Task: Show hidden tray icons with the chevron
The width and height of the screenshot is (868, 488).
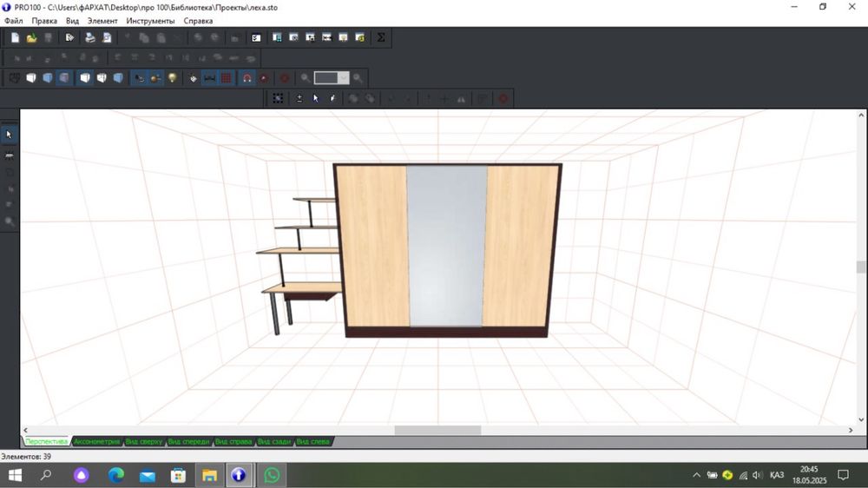Action: point(696,475)
